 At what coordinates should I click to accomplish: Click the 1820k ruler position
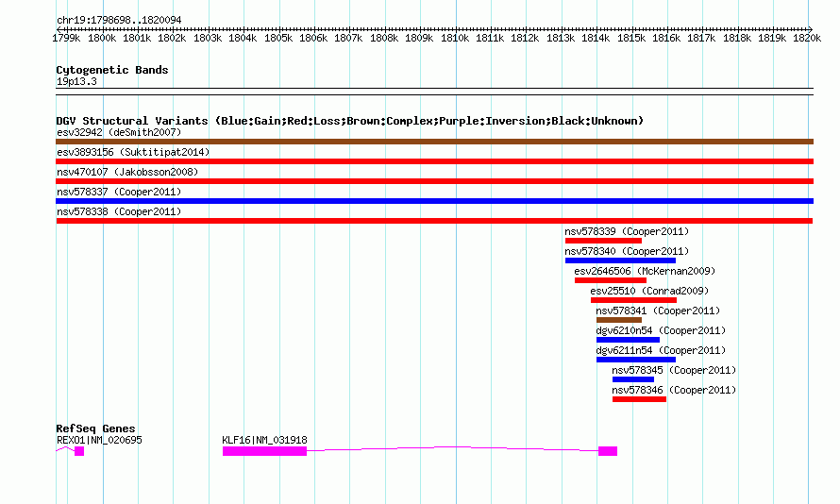coord(807,38)
